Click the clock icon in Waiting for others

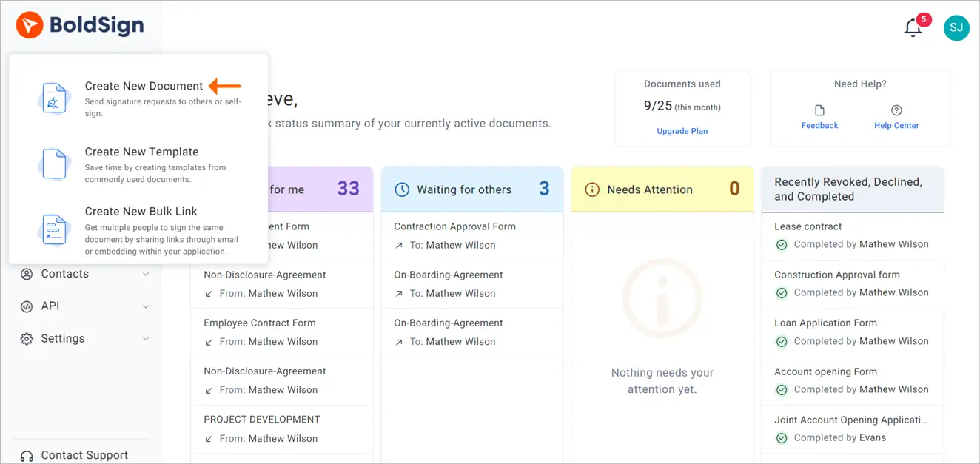click(x=402, y=189)
